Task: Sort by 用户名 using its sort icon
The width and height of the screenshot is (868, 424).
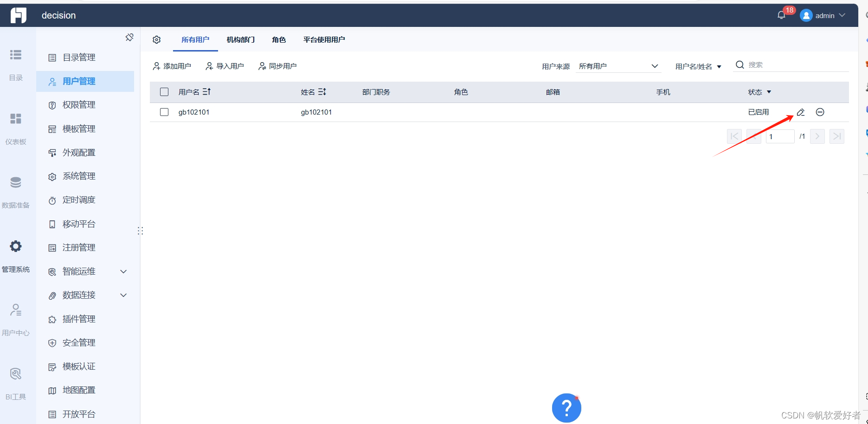Action: click(206, 92)
